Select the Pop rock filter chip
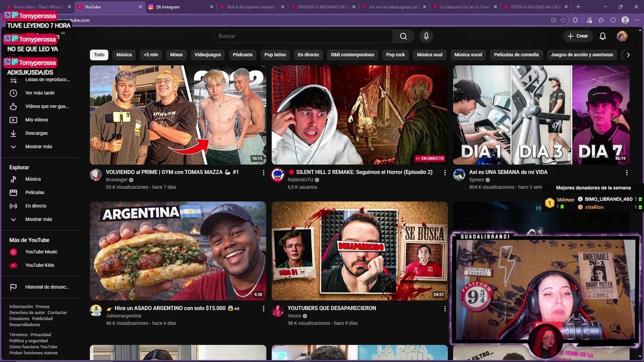This screenshot has width=644, height=362. point(395,55)
